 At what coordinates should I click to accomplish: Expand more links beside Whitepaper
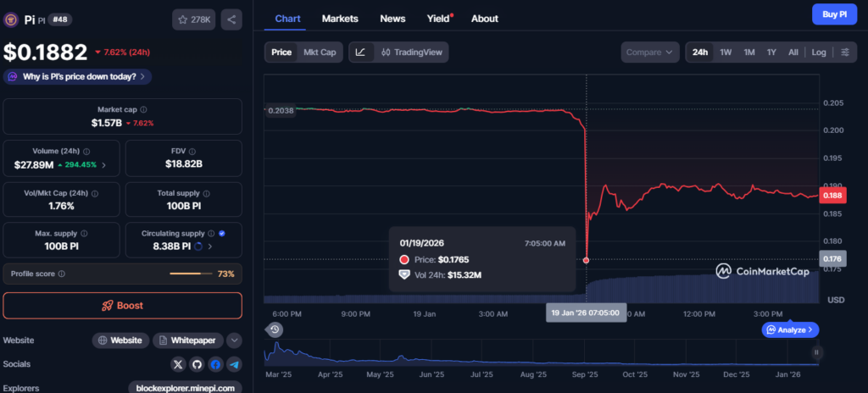coord(235,340)
